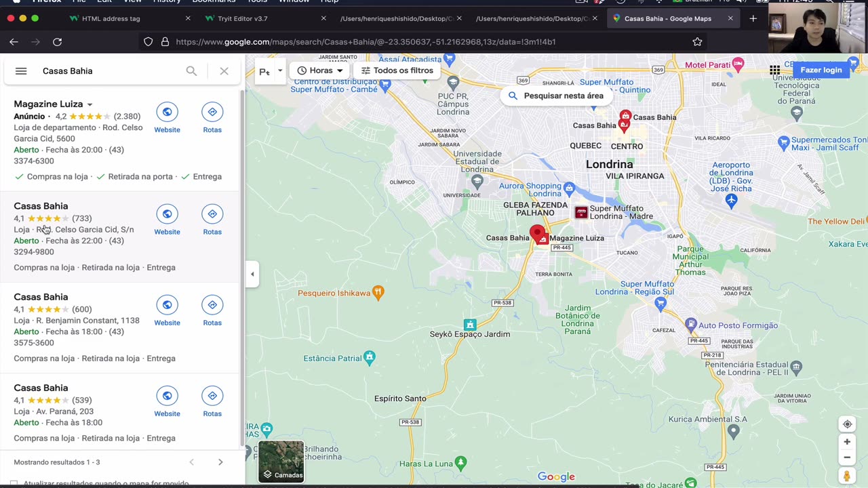Click Haras La Luna marker
Image resolution: width=868 pixels, height=488 pixels.
[x=461, y=463]
